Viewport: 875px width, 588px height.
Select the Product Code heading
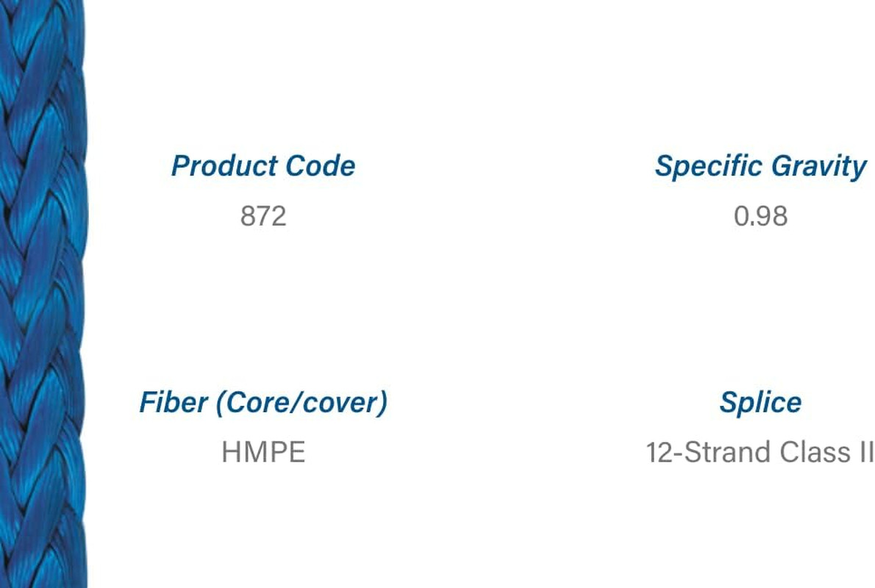tap(262, 165)
